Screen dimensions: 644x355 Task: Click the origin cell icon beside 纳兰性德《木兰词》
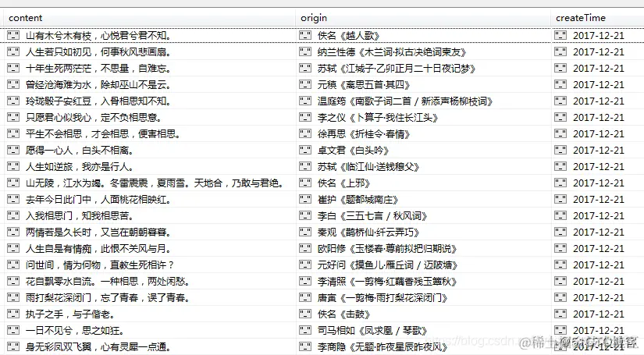point(305,51)
